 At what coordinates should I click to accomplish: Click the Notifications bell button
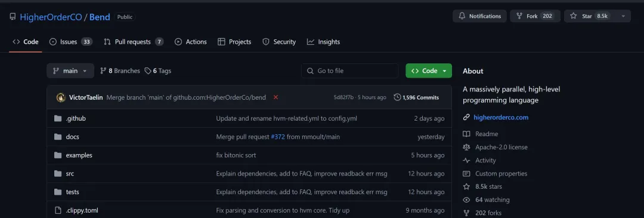(x=479, y=16)
